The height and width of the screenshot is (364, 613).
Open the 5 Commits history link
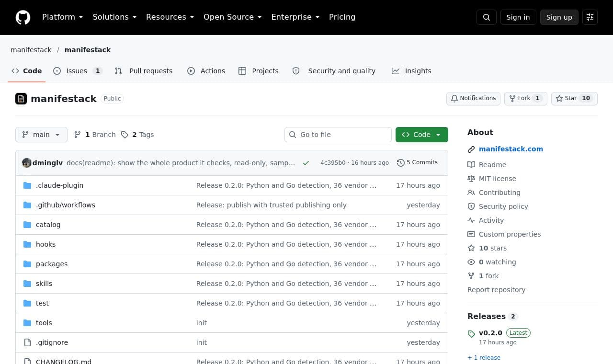418,163
